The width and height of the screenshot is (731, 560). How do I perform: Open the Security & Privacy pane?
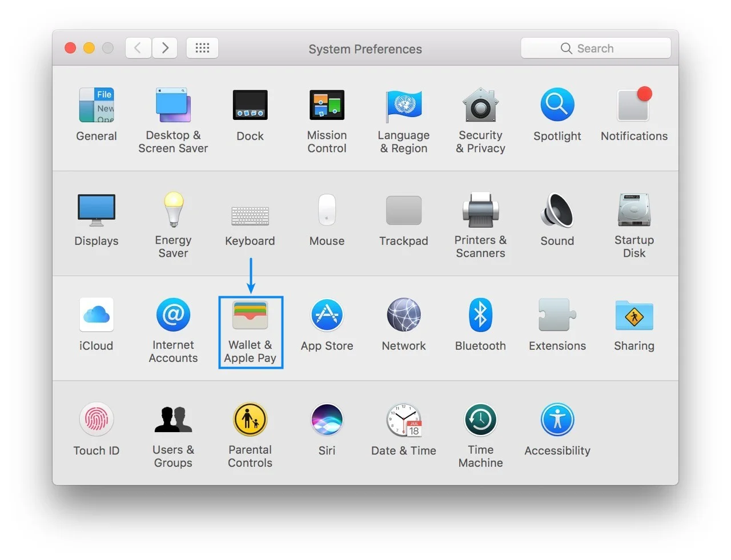[x=480, y=106]
